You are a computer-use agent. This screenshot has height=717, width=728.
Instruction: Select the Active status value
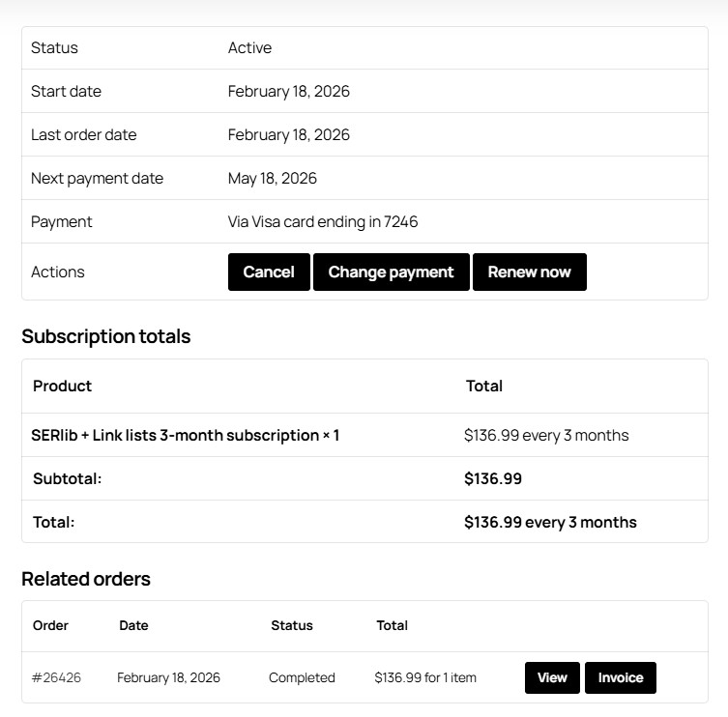point(249,47)
